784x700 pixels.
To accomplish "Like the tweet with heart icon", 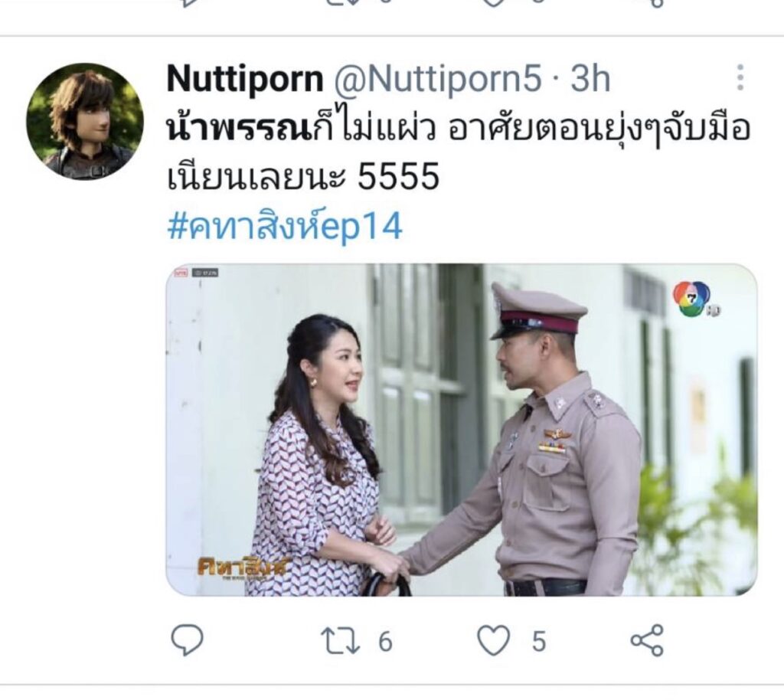I will point(494,641).
